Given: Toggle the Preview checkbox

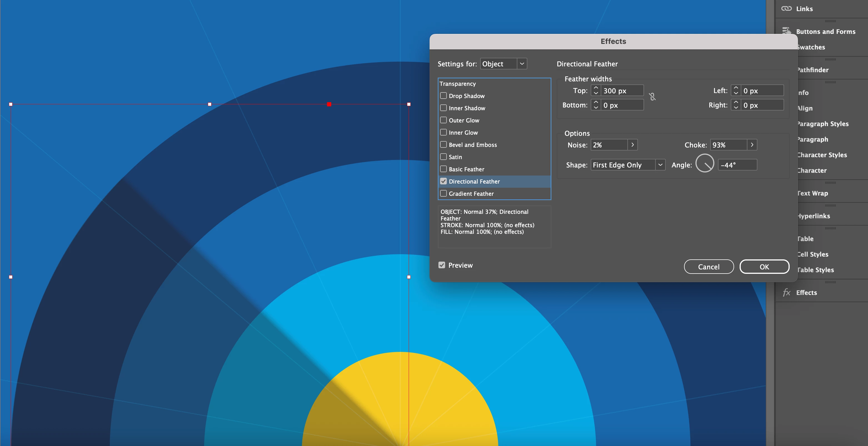Looking at the screenshot, I should (442, 265).
